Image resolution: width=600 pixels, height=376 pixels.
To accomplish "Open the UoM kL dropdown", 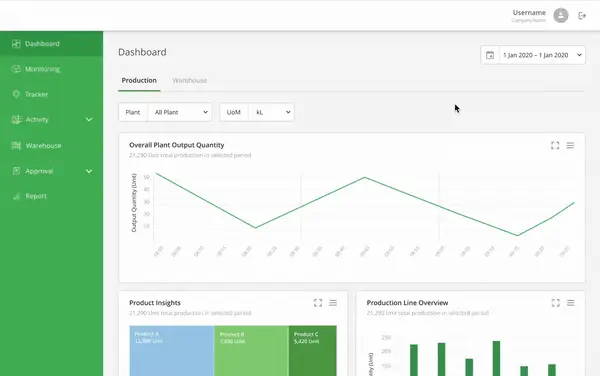I will [271, 112].
